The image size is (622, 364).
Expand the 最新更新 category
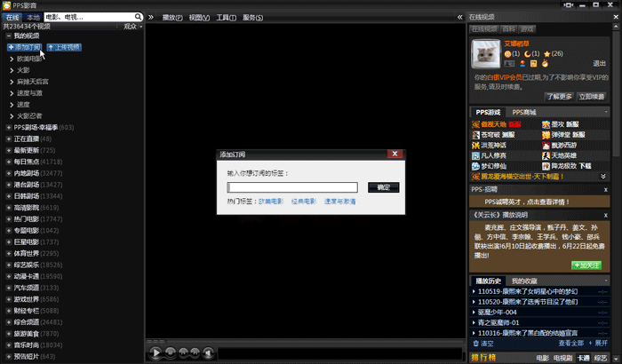(x=8, y=150)
